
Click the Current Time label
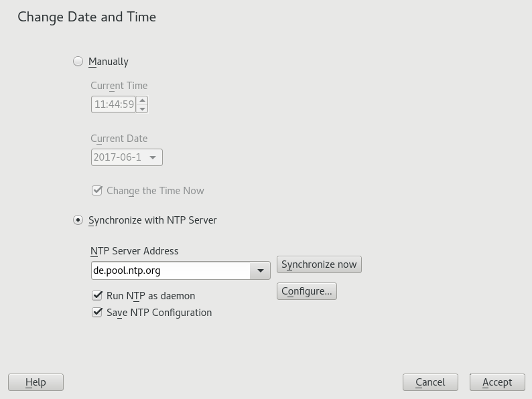tap(119, 86)
